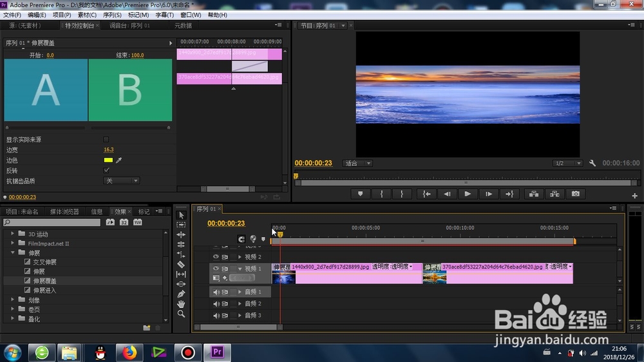Open the 适合 zoom level dropdown

357,164
